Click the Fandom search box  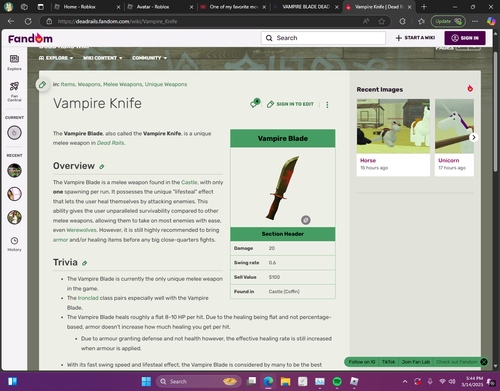(323, 38)
